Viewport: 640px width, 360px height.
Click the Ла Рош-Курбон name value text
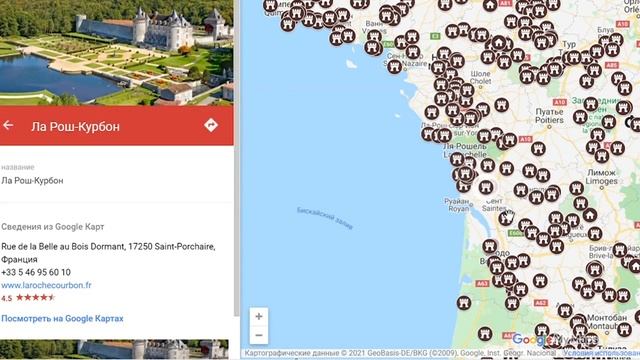coord(32,180)
